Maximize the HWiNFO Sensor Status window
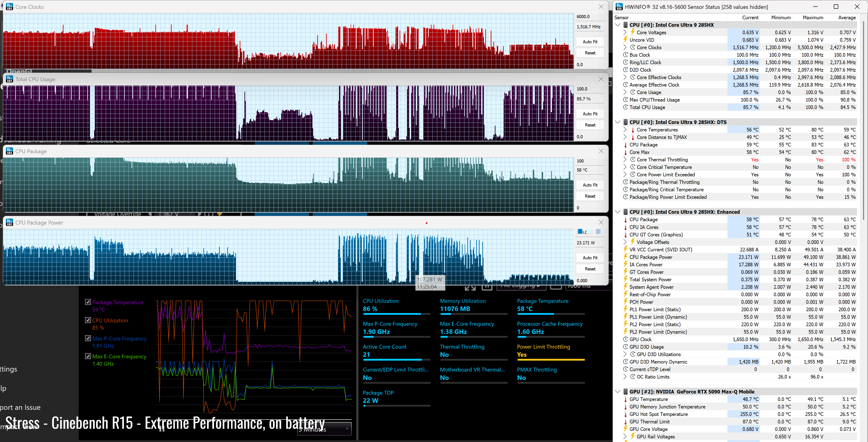Image resolution: width=868 pixels, height=442 pixels. pyautogui.click(x=836, y=7)
